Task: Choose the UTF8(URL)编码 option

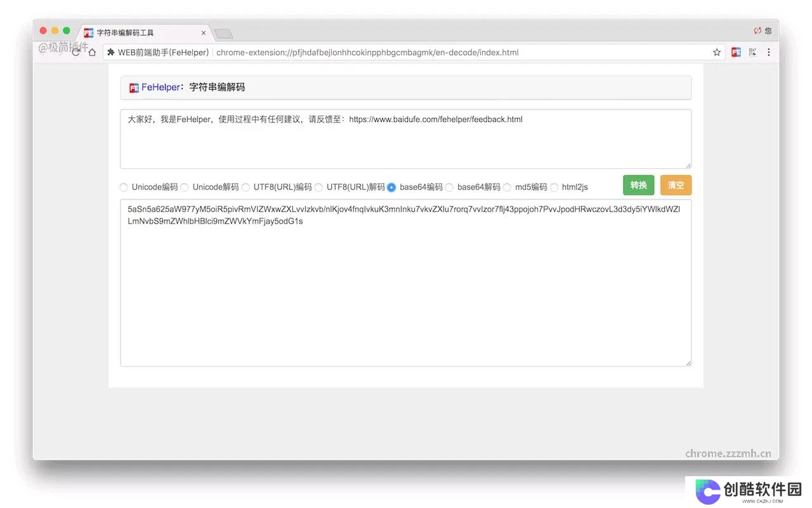Action: pyautogui.click(x=246, y=187)
